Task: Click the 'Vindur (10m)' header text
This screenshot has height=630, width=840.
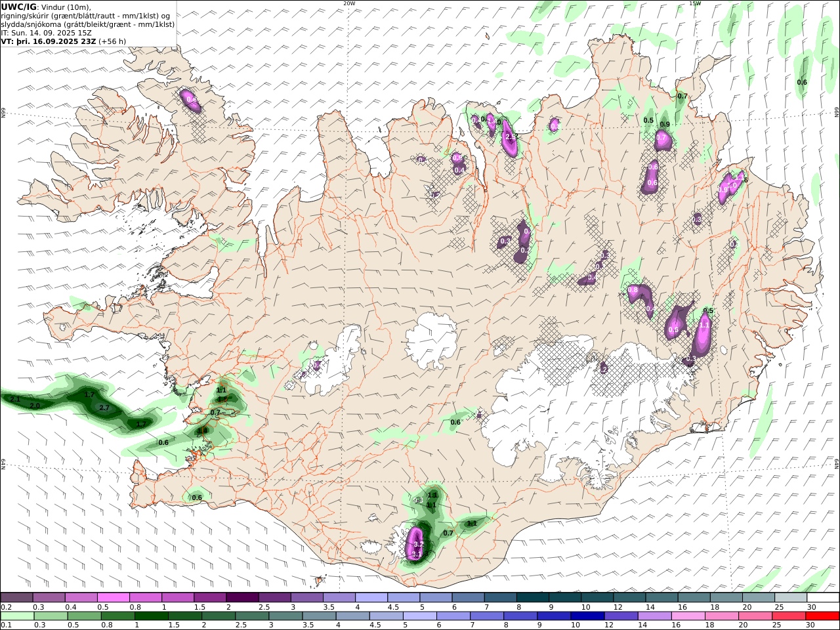Action: [x=66, y=7]
